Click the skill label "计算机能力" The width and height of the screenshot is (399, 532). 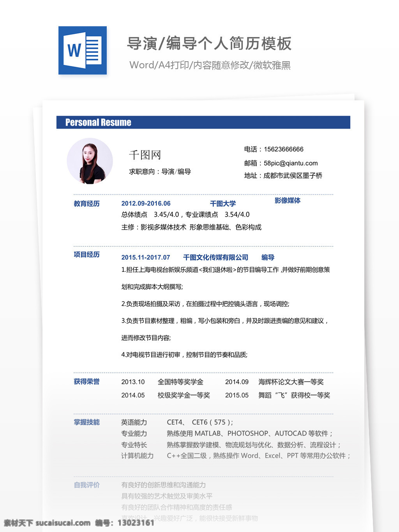(137, 456)
